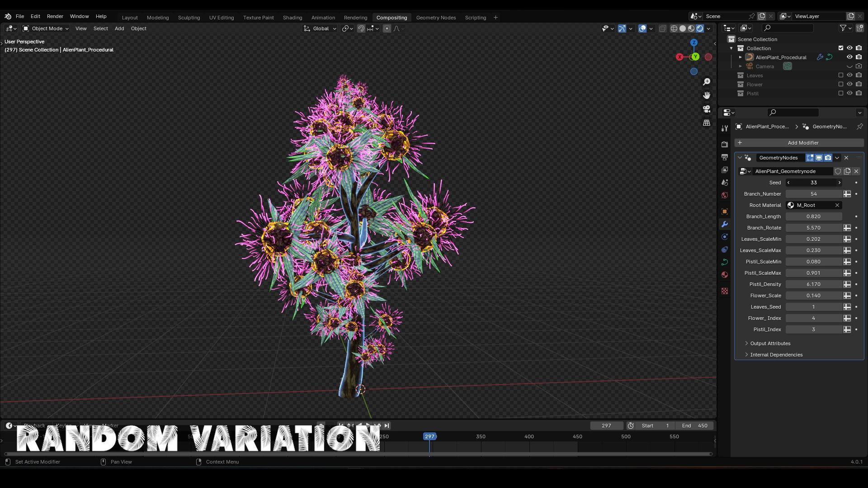
Task: Open the World properties tab
Action: (x=725, y=195)
